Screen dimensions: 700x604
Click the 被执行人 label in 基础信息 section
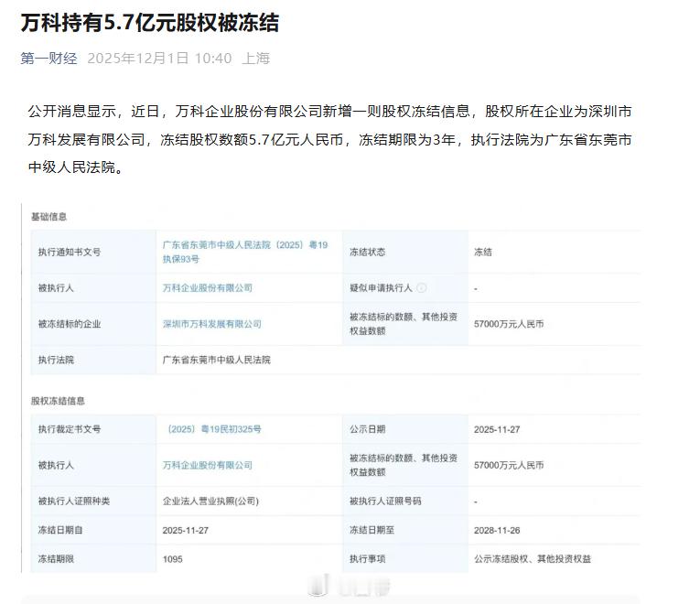(x=56, y=288)
